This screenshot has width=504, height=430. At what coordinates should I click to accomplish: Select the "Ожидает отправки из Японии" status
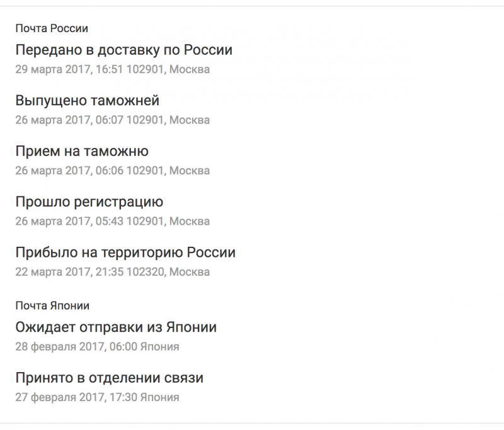point(116,327)
